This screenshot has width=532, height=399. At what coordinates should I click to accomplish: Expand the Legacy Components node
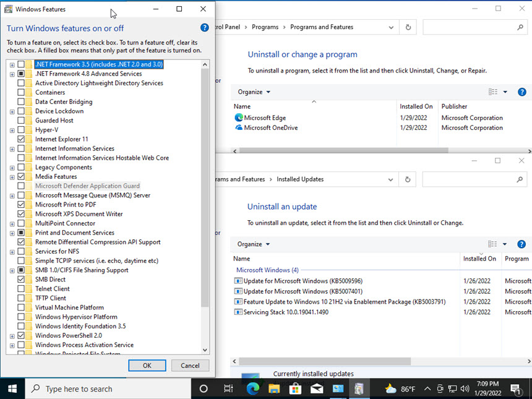click(x=12, y=168)
